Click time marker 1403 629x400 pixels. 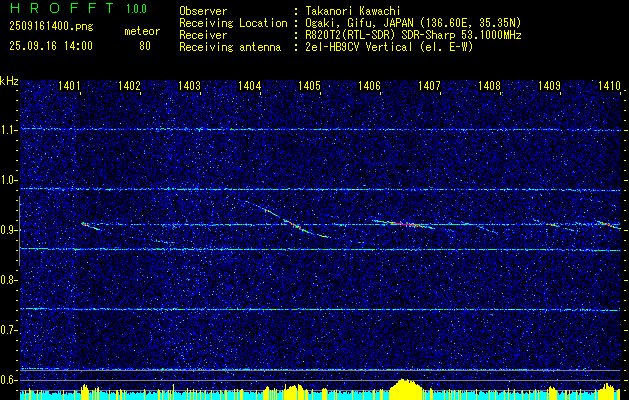(x=189, y=85)
